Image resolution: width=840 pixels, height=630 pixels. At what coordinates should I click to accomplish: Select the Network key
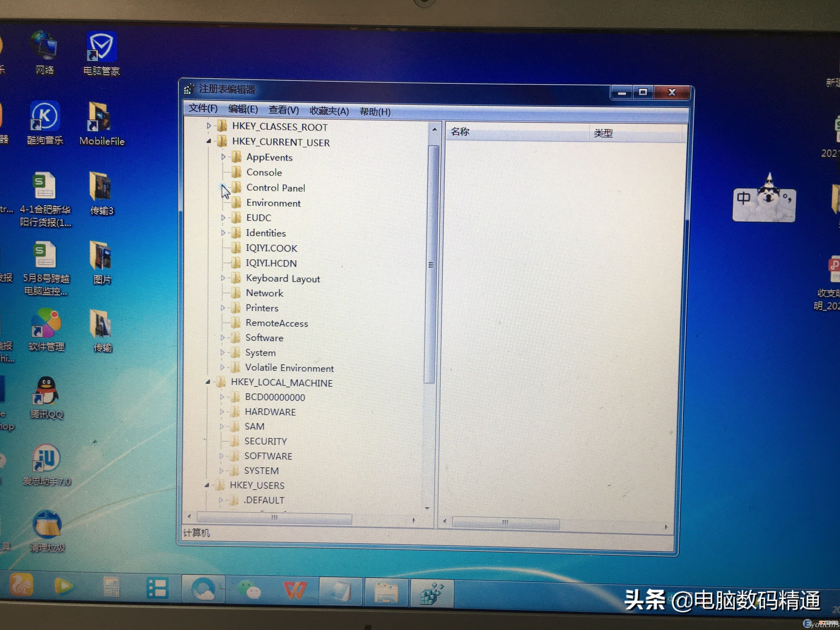click(265, 293)
